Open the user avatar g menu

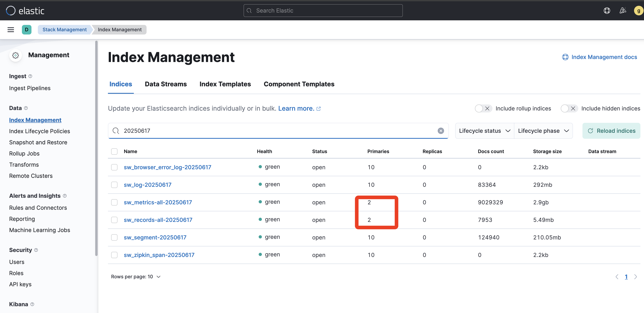click(638, 11)
